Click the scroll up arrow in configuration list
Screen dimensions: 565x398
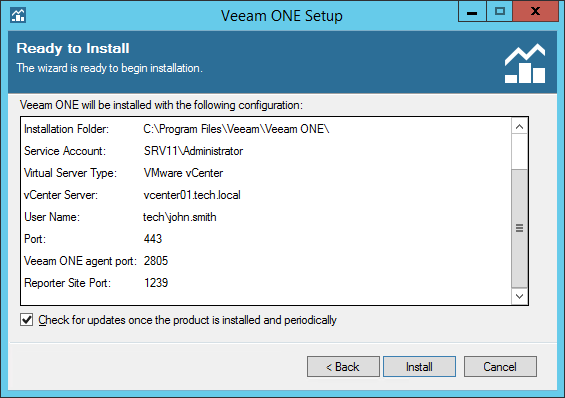(x=519, y=126)
